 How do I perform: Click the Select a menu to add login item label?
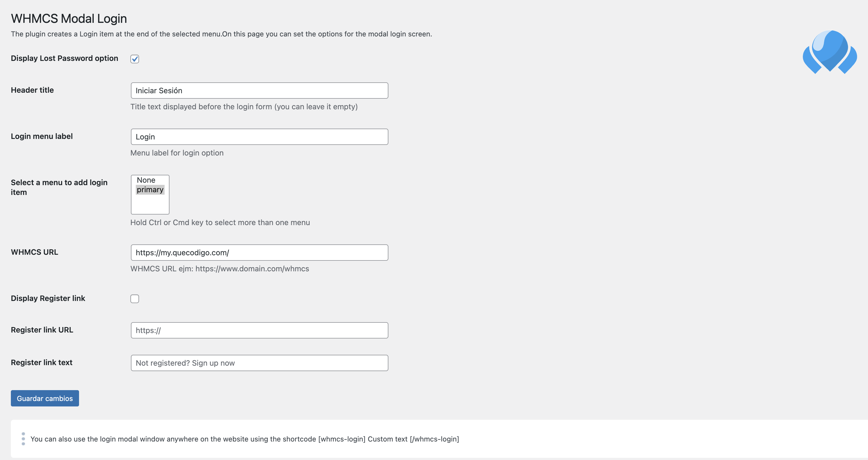coord(59,187)
